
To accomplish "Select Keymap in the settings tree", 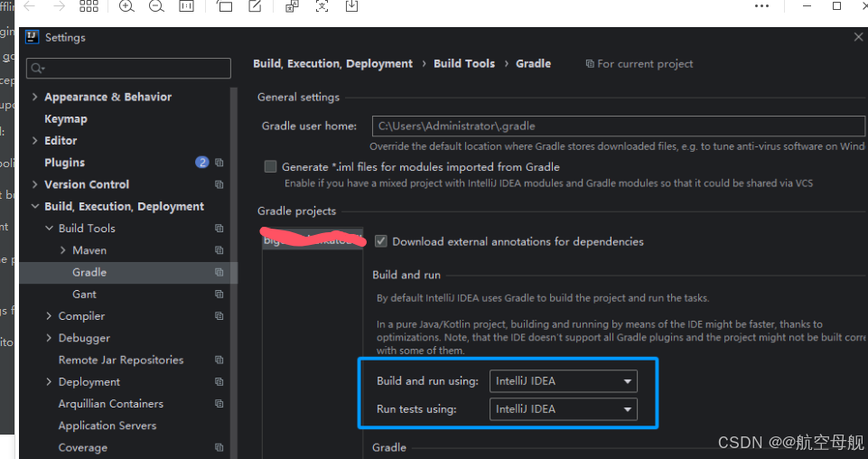I will tap(66, 119).
